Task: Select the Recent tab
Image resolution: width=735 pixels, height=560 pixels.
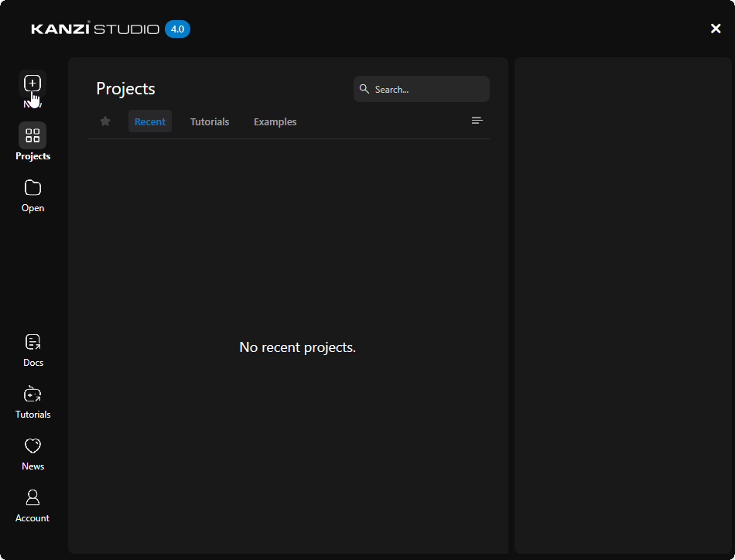Action: 149,121
